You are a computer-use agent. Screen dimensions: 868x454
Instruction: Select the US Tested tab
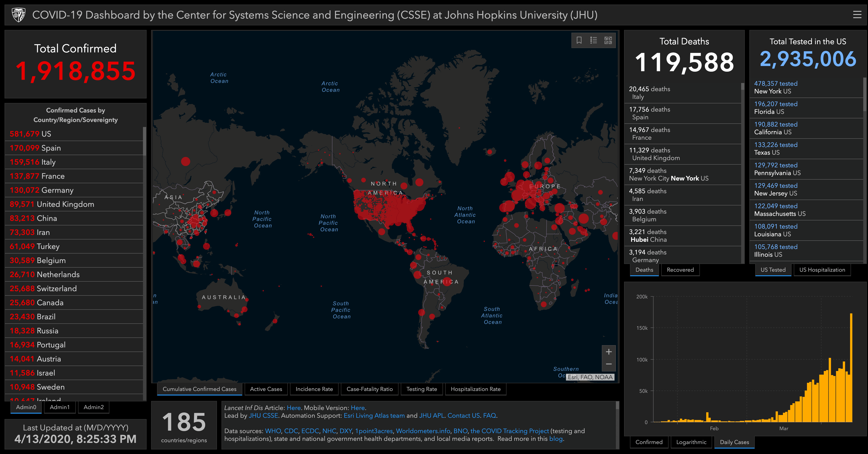point(773,270)
